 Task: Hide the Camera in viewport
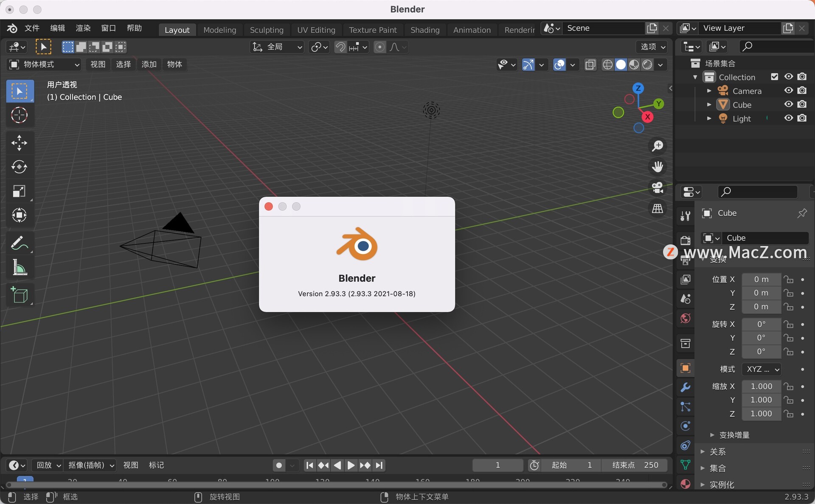coord(789,90)
